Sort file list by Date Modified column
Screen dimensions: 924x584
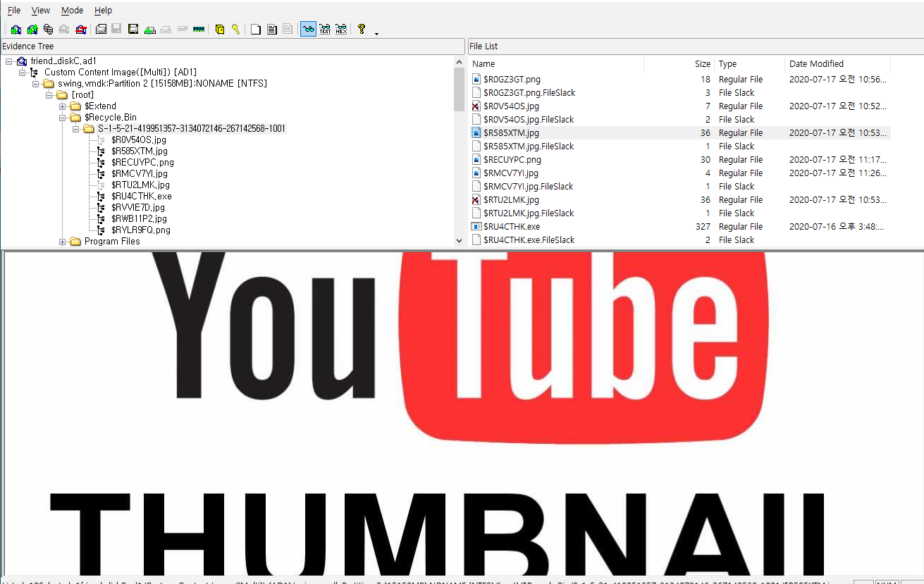[838, 63]
